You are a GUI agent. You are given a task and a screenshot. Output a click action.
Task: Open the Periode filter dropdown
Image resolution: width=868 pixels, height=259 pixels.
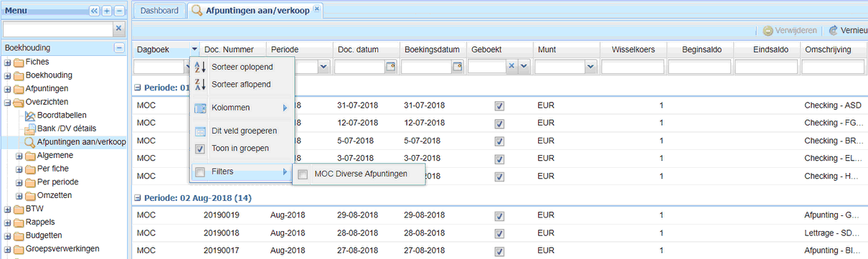point(324,67)
